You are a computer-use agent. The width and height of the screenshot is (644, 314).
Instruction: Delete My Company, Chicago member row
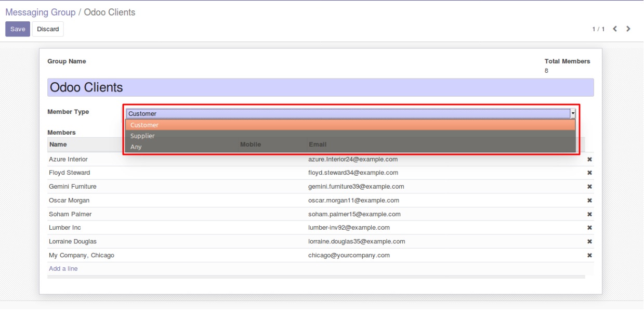(589, 255)
